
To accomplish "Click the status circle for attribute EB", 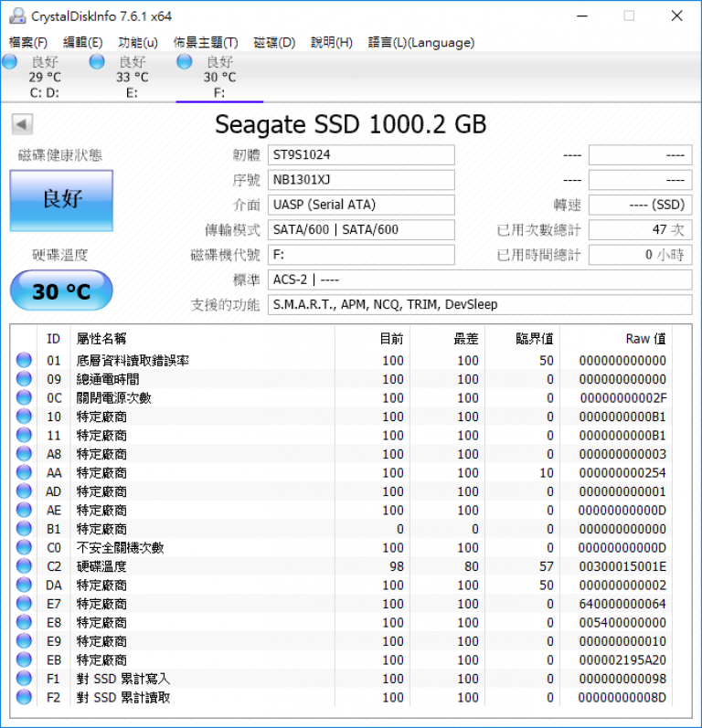I will 24,659.
